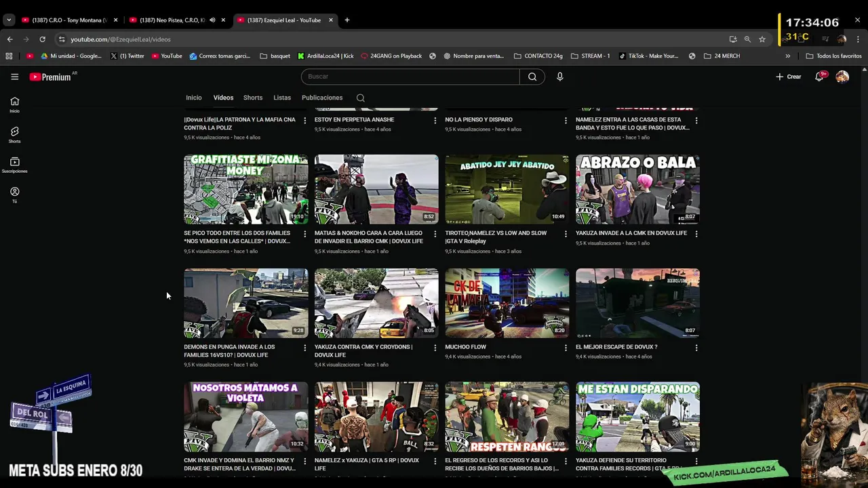Open the basquet bookmarks folder
The width and height of the screenshot is (868, 488).
[x=275, y=56]
